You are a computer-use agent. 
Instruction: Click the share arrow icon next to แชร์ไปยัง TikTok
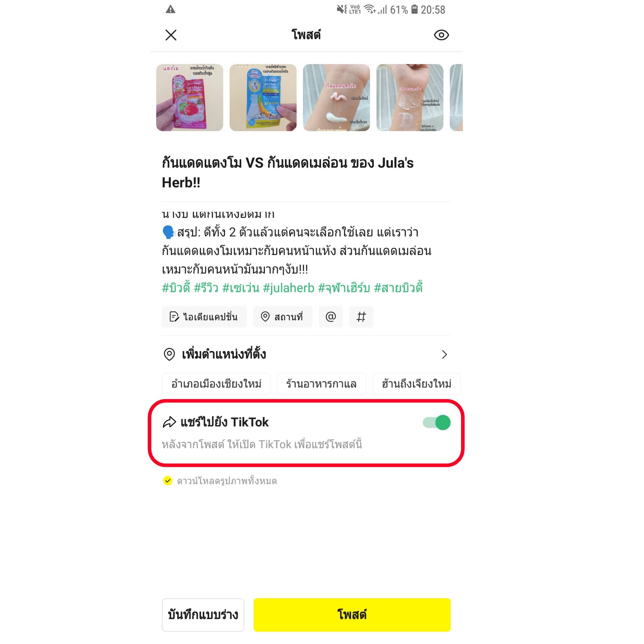tap(169, 422)
